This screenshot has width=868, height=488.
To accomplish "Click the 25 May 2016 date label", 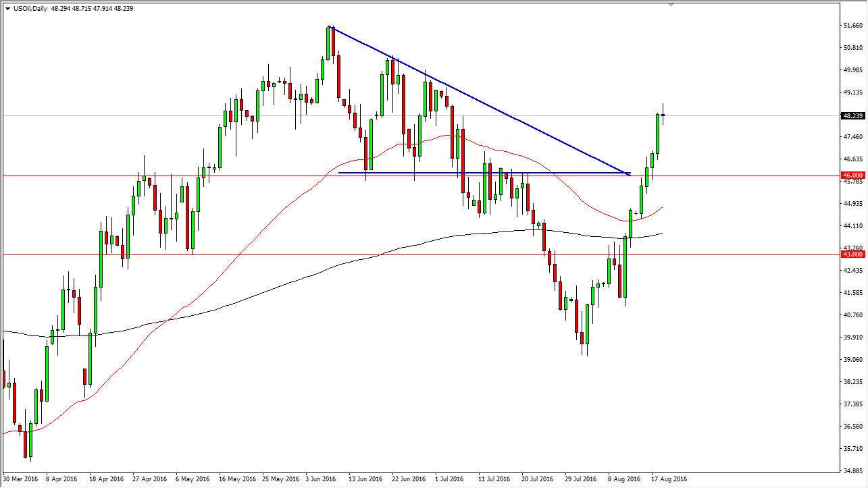I will tap(280, 480).
